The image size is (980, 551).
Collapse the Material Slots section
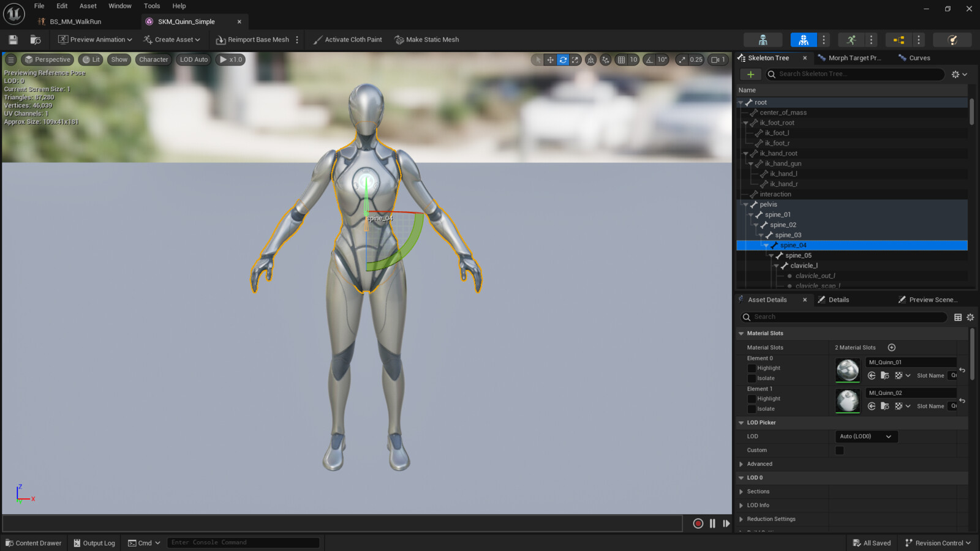(x=741, y=334)
